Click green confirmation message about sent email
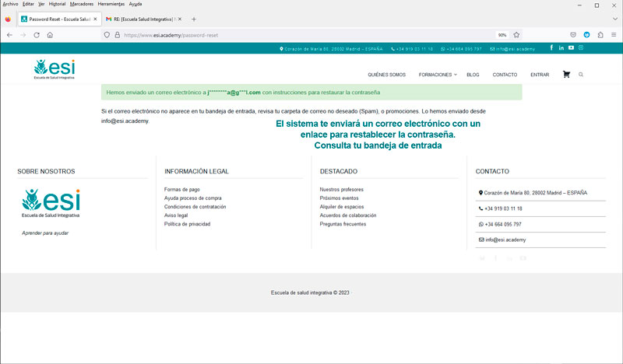Screen dimensions: 623x364 (311, 92)
